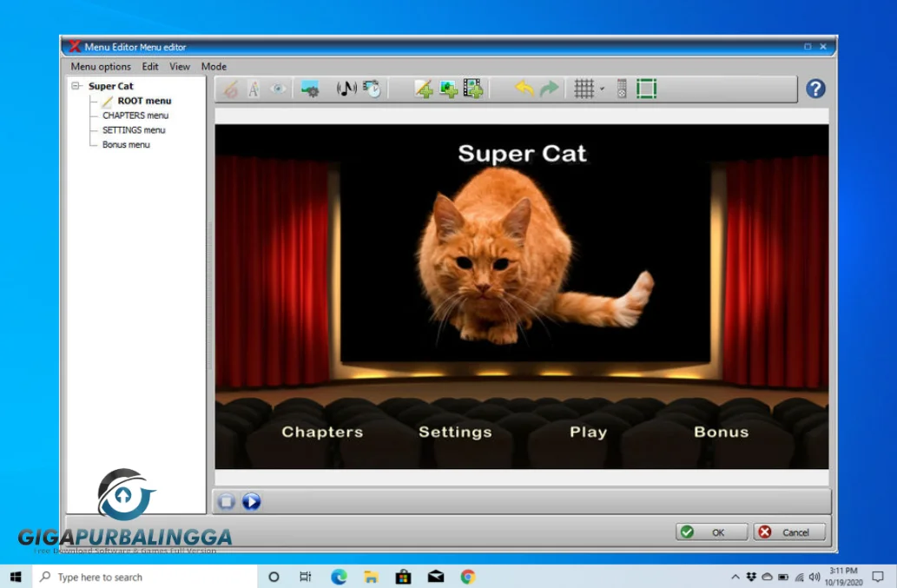897x588 pixels.
Task: Click the Settings button in menu preview
Action: pyautogui.click(x=455, y=432)
